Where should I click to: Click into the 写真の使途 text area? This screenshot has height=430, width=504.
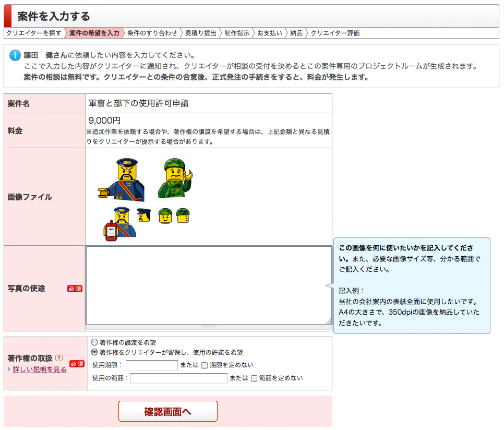tap(209, 284)
